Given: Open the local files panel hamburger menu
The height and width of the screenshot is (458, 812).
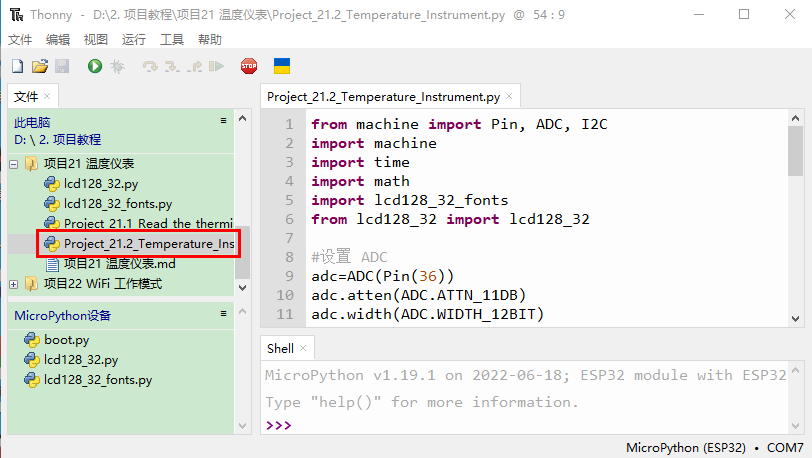Looking at the screenshot, I should (x=224, y=120).
